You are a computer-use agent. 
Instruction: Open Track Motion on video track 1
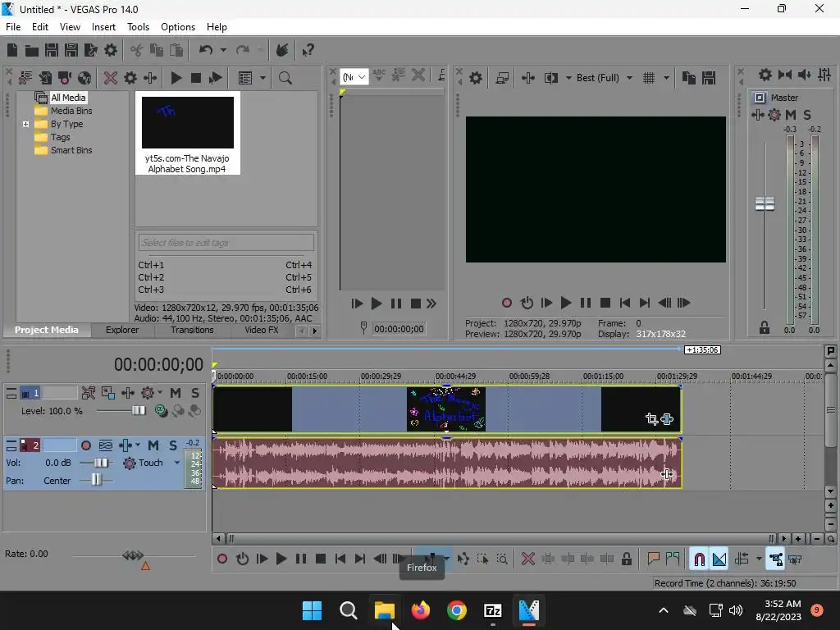108,393
